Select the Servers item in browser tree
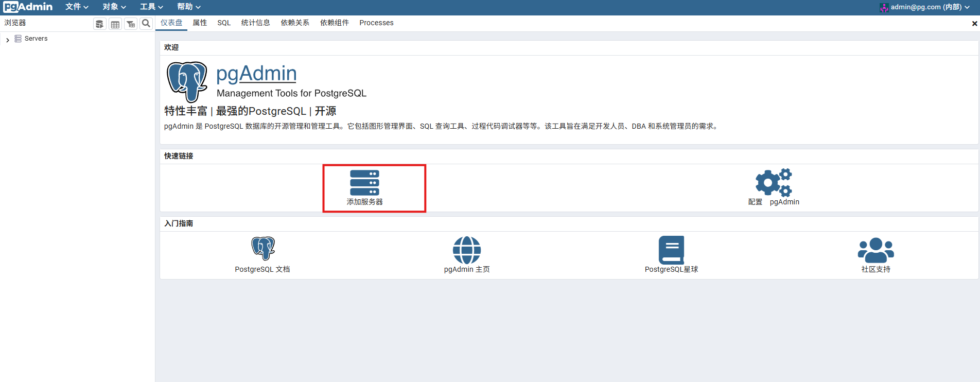Viewport: 980px width, 382px height. point(36,39)
